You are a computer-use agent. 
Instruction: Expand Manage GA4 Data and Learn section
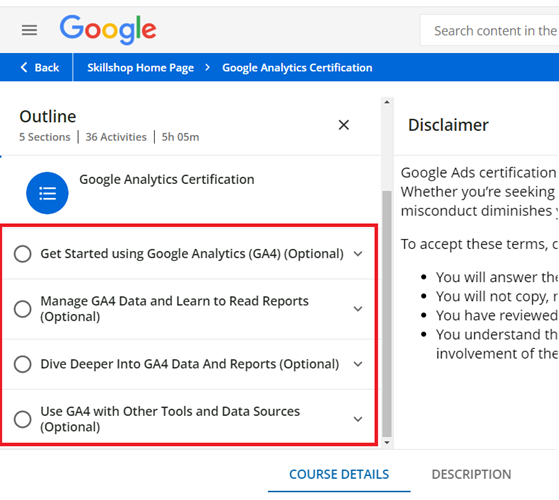pos(358,309)
